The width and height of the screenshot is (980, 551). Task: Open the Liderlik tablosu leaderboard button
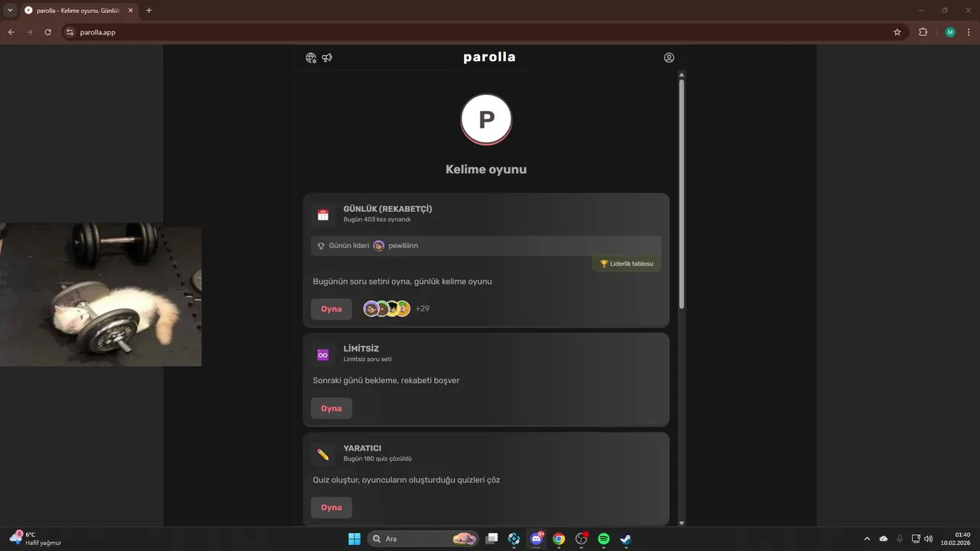point(626,264)
